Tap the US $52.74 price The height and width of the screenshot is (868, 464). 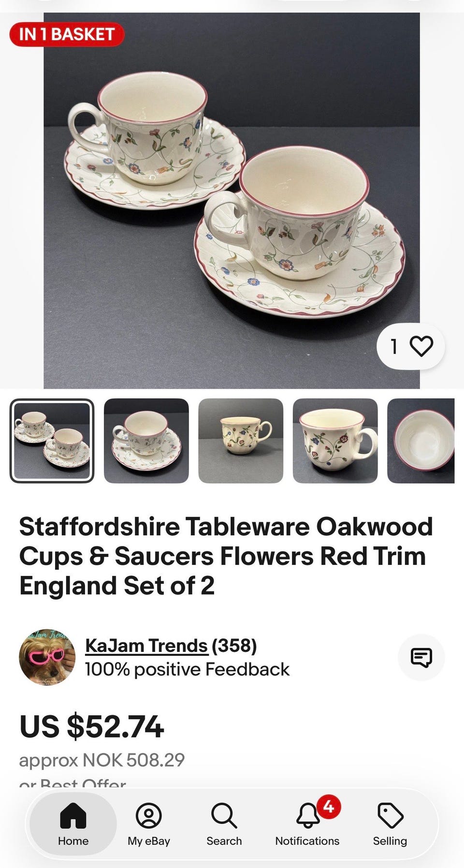coord(92,727)
